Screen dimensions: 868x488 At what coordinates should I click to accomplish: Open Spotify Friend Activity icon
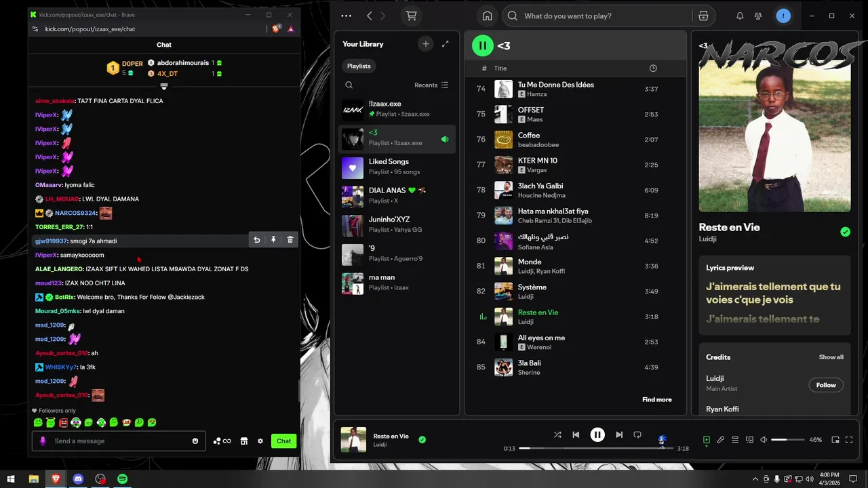[x=758, y=16]
